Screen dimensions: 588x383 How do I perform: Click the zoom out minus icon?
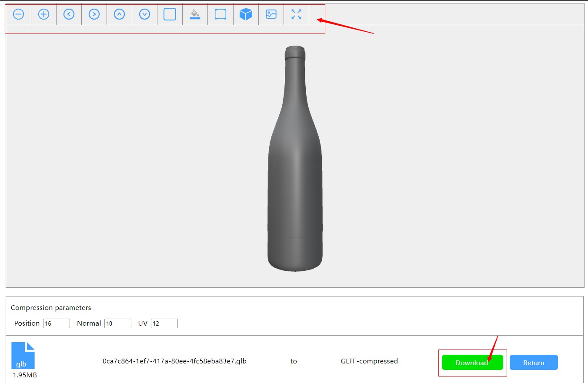tap(18, 14)
